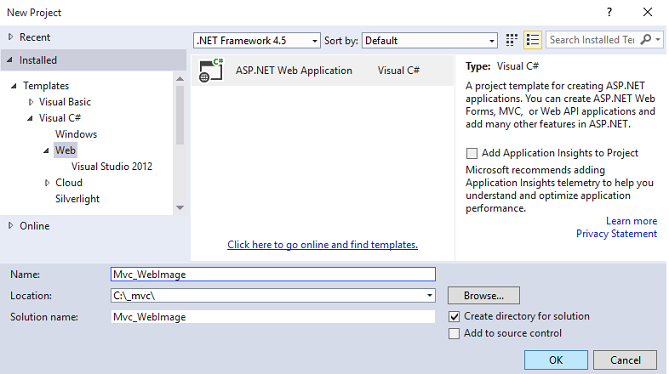Click the search magnifier icon
This screenshot has height=374, width=669.
[x=646, y=40]
